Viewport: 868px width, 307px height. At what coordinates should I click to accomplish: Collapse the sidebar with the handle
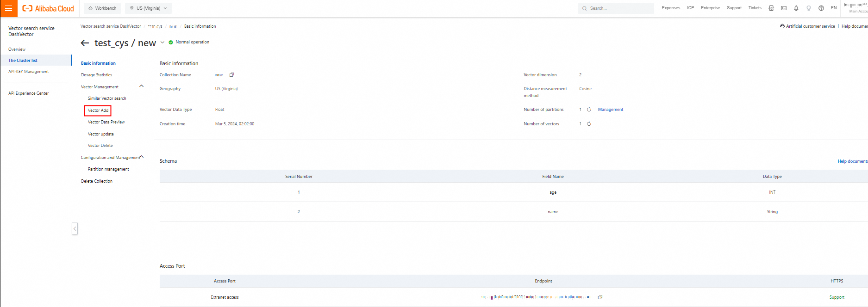pyautogui.click(x=75, y=228)
